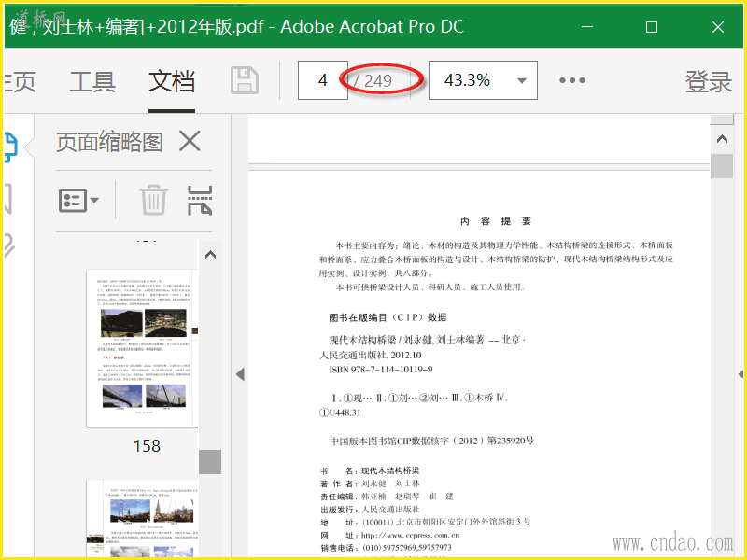This screenshot has width=747, height=560.
Task: Click the '/ 249' total pages text
Action: 373,80
